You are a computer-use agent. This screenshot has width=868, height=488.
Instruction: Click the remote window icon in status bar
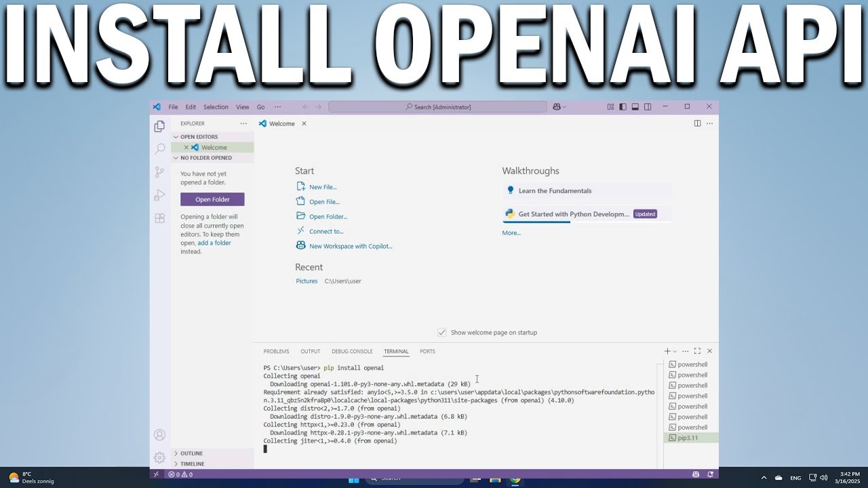(157, 474)
